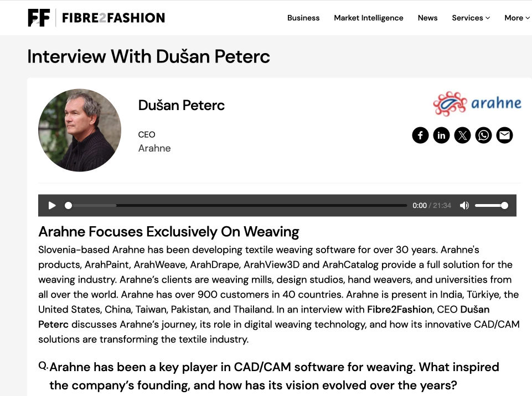
Task: Click the bold Fibre2Fashion text link
Action: click(x=400, y=309)
